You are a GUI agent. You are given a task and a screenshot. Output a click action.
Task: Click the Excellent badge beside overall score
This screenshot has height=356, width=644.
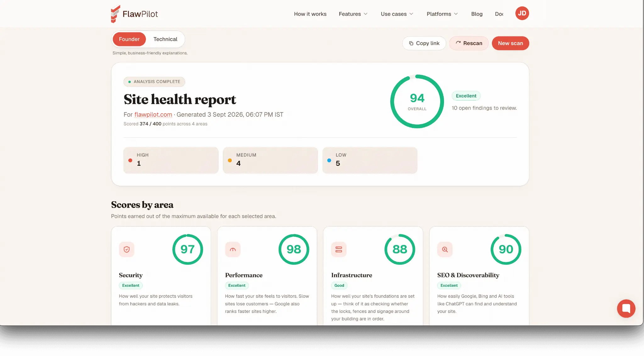[466, 96]
